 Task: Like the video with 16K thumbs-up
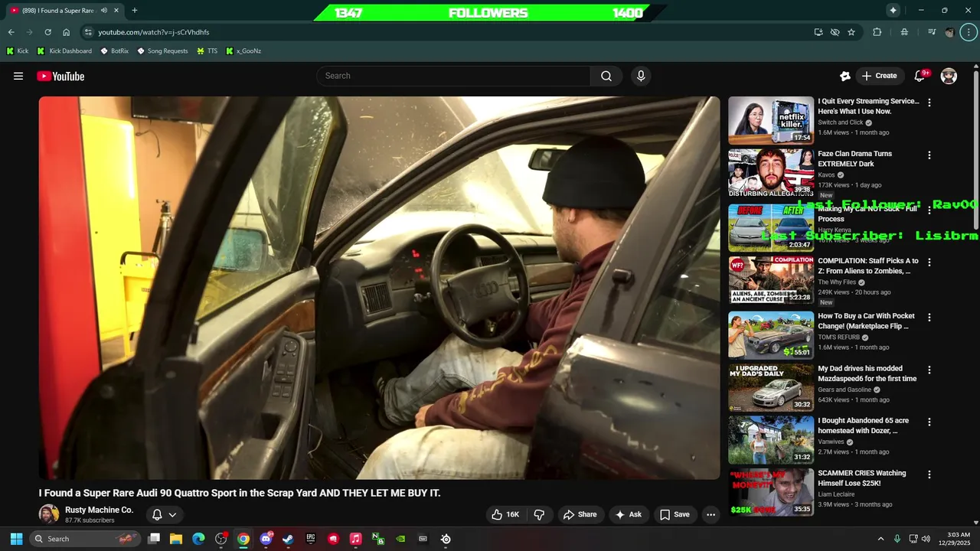click(505, 514)
